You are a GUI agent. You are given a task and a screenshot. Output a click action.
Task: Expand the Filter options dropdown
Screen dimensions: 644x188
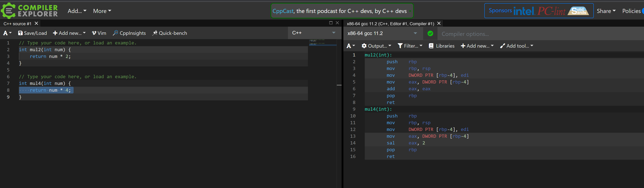click(410, 46)
